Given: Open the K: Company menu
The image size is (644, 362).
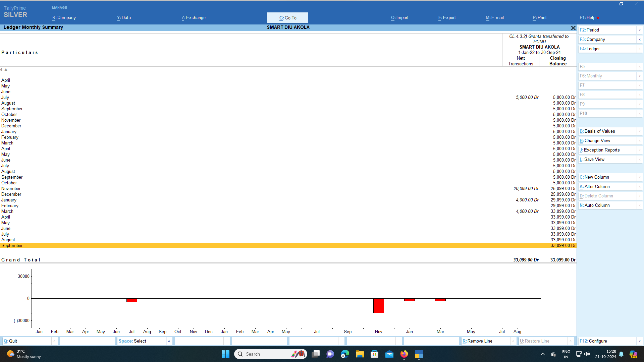Looking at the screenshot, I should (64, 18).
